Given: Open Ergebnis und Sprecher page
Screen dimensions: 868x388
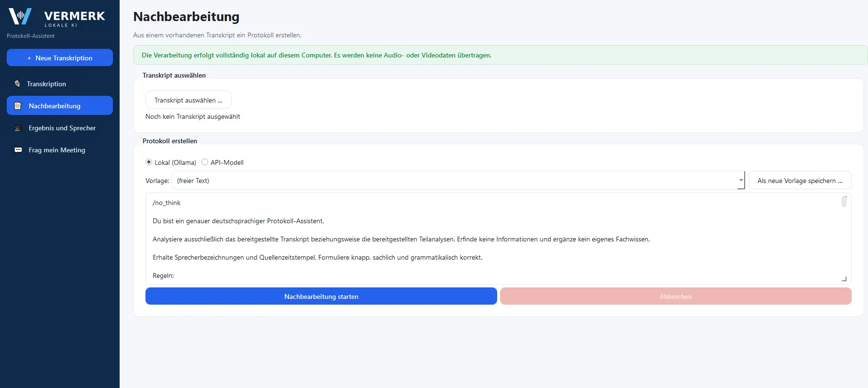Looking at the screenshot, I should [x=60, y=128].
